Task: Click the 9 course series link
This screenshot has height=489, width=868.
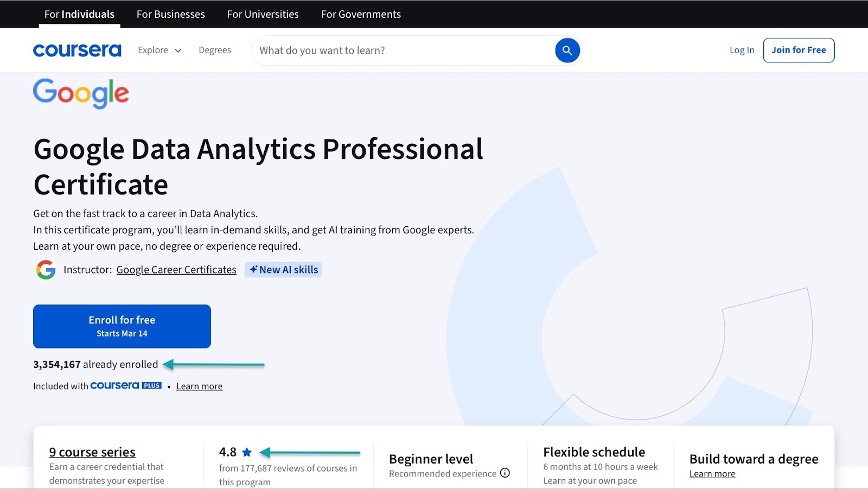Action: (x=92, y=452)
